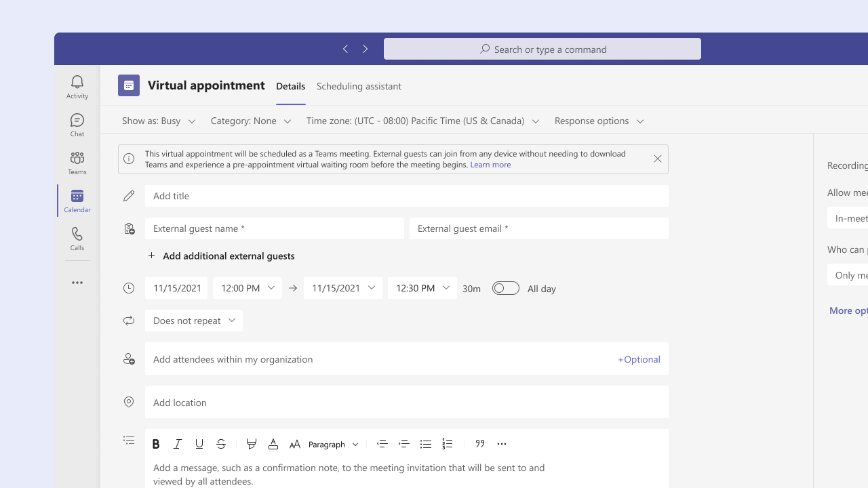Click Add additional external guests
Image resolution: width=868 pixels, height=488 pixels.
[222, 256]
